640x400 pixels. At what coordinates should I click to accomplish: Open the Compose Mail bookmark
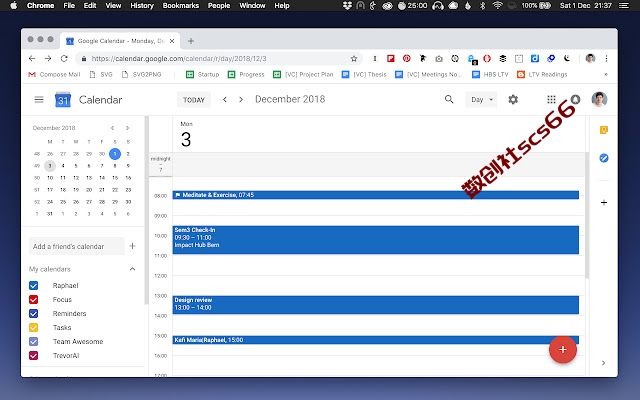(54, 75)
